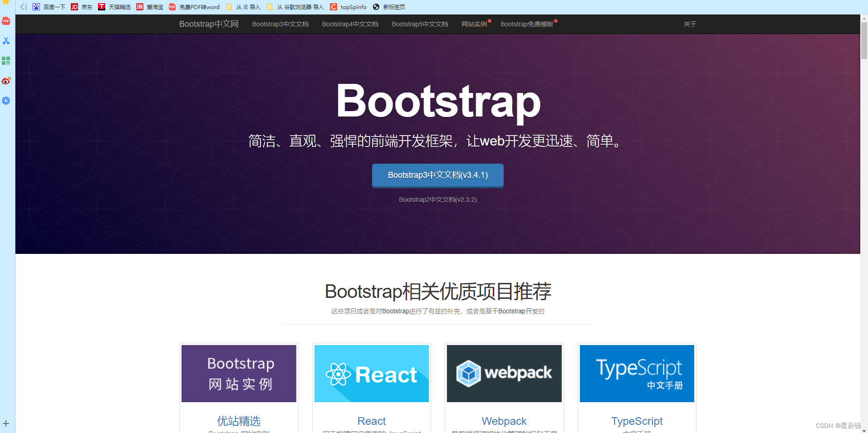Screen dimensions: 868x433
Task: Open the TypeScript title link
Action: (x=637, y=421)
